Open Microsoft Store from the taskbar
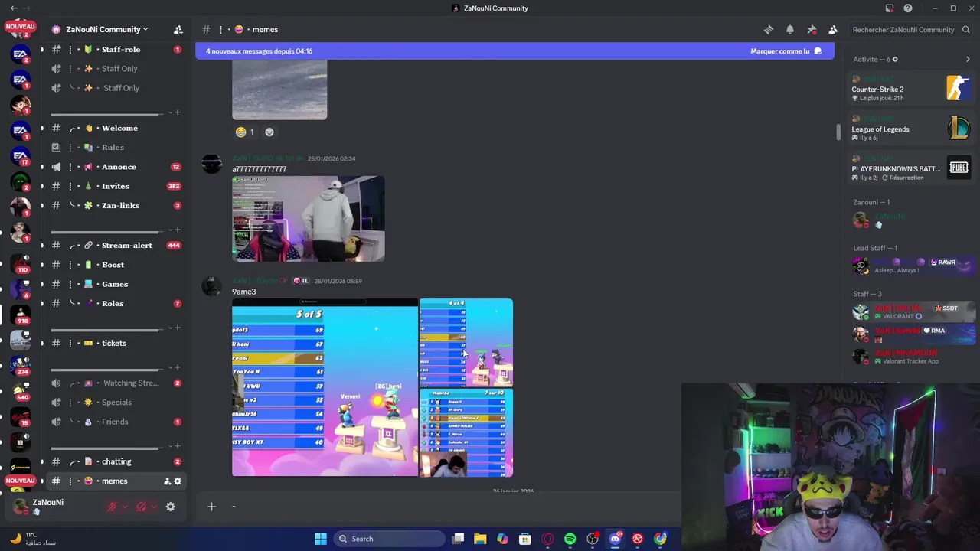Screen dimensions: 980x551 point(525,539)
